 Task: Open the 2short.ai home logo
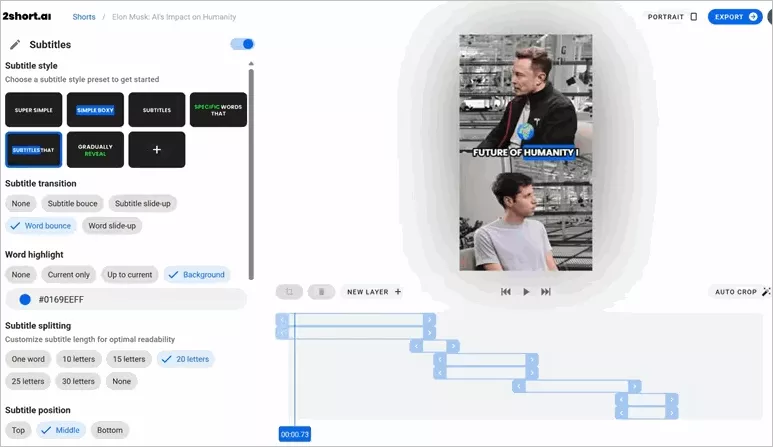point(27,16)
